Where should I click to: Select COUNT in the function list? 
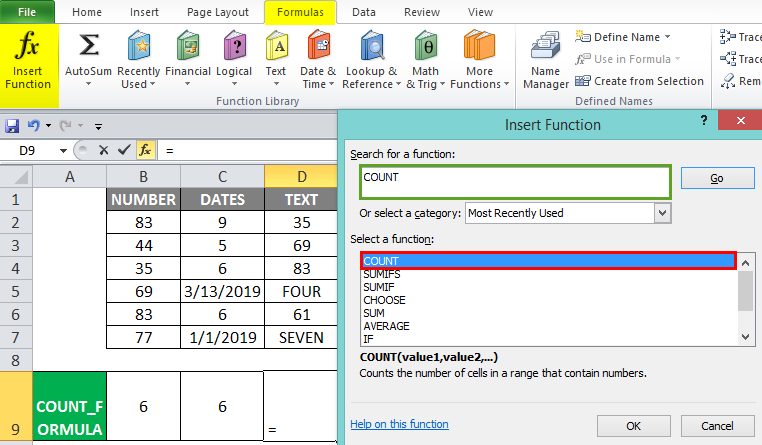548,261
